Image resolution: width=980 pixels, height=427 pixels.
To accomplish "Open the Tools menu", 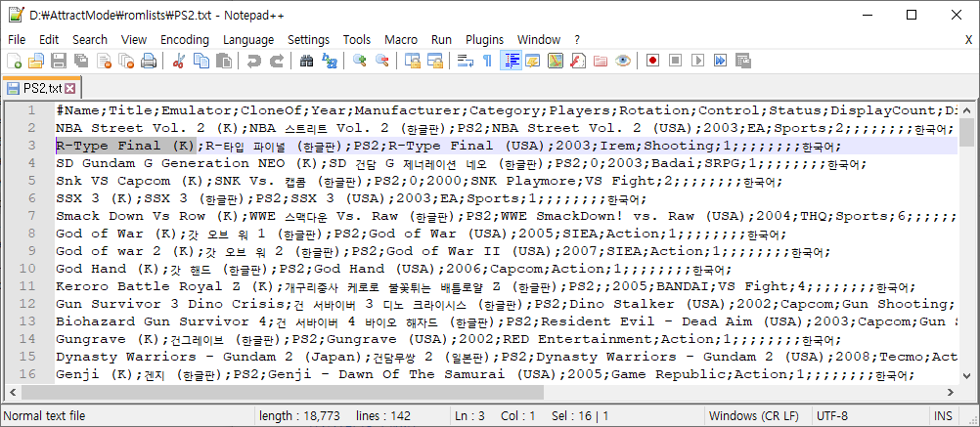I will 357,39.
